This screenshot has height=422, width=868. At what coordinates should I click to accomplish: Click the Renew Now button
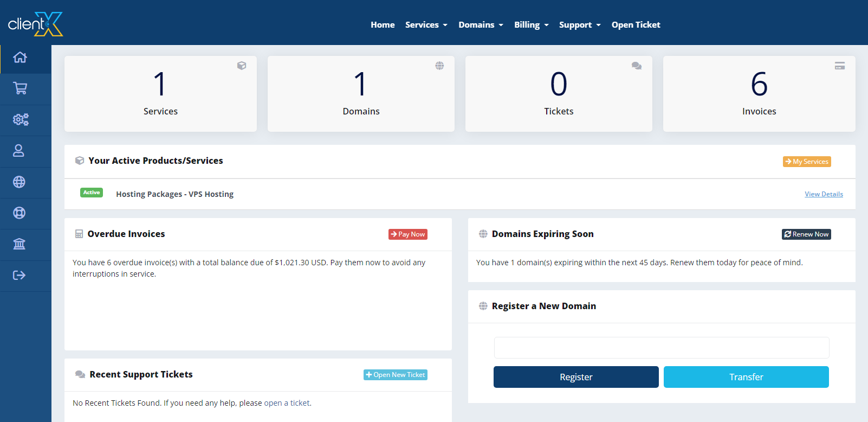(806, 234)
